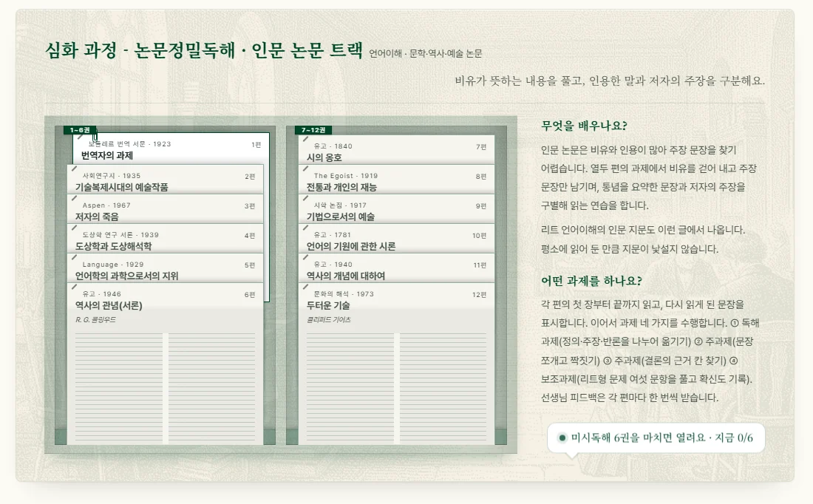The image size is (813, 504).
Task: Click the pencil mark on 언어의 기원에 관한 시론 card
Action: pyautogui.click(x=305, y=228)
